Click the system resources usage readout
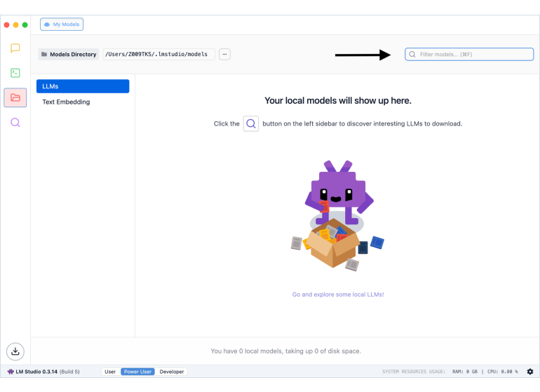The width and height of the screenshot is (540, 392). coord(450,372)
